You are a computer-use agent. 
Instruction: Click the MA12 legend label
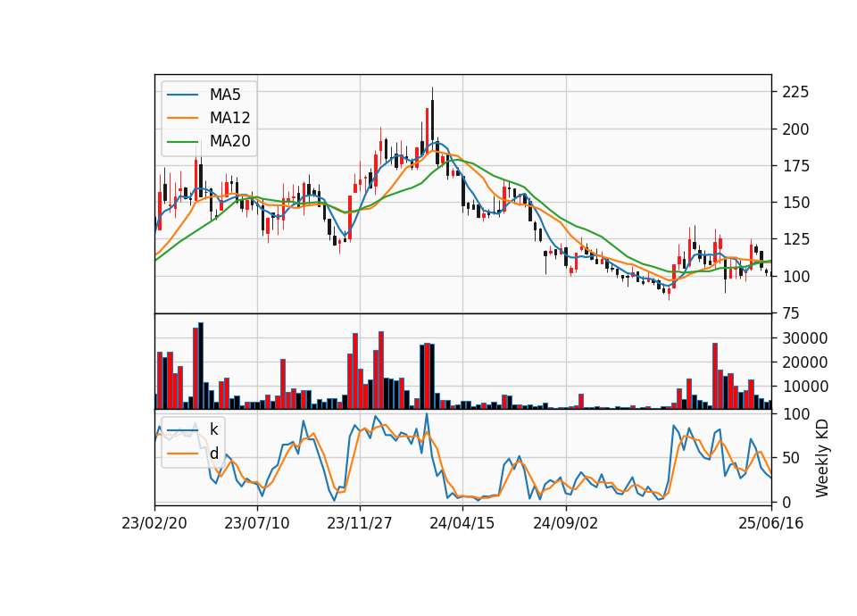(229, 118)
